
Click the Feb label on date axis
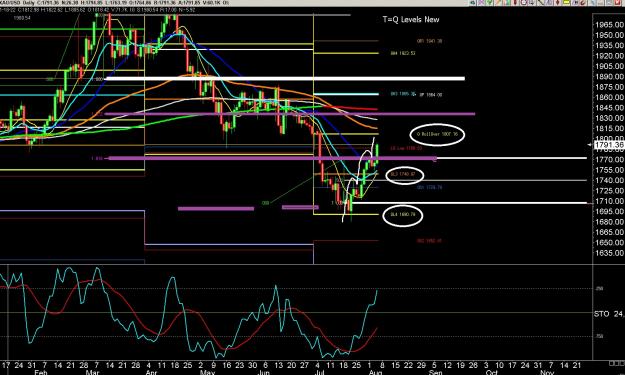(41, 372)
